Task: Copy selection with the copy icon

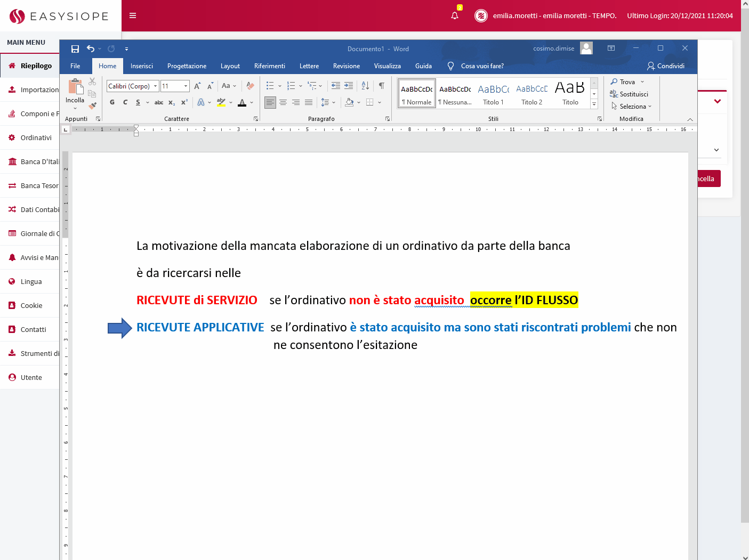Action: tap(92, 94)
